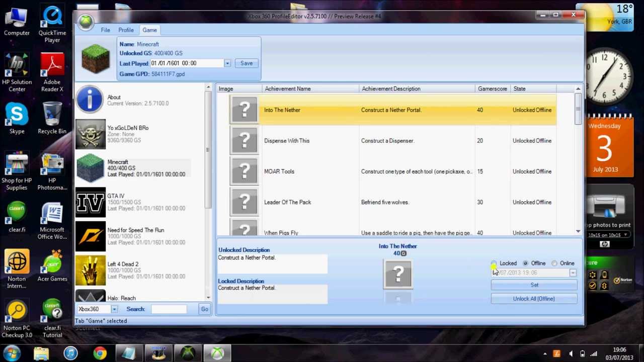
Task: Click the achievement list scroll up arrow
Action: click(578, 89)
